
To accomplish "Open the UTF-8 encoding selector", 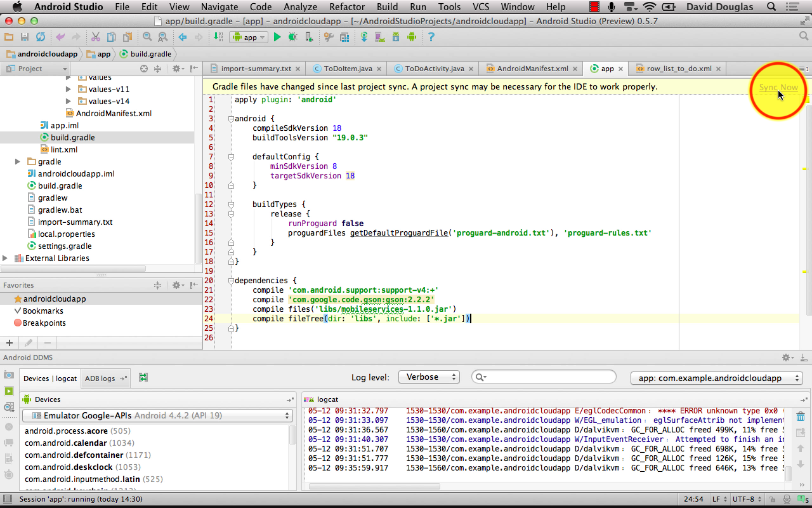I will coord(747,500).
